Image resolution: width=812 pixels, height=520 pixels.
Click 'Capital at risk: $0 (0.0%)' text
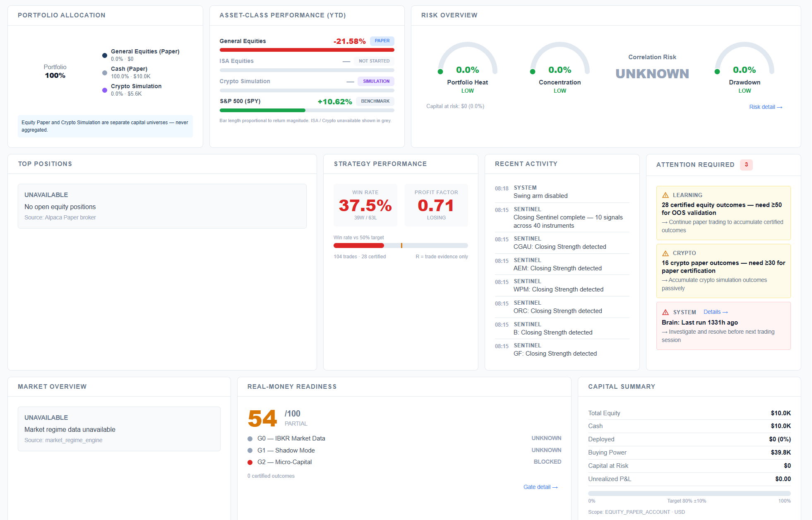(x=455, y=106)
